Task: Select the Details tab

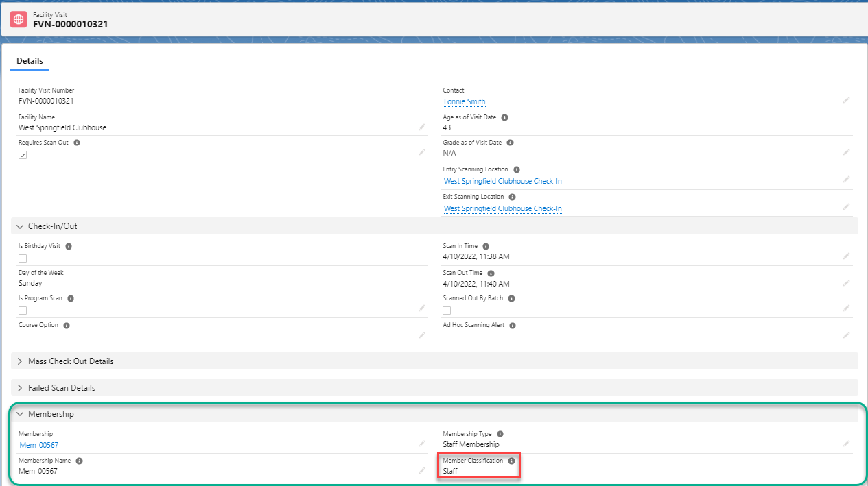Action: tap(30, 61)
